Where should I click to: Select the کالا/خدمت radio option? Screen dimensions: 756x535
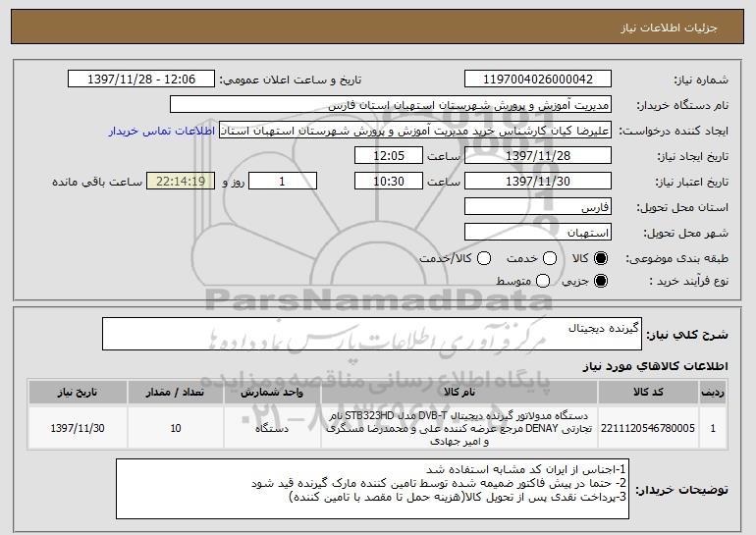click(x=484, y=258)
